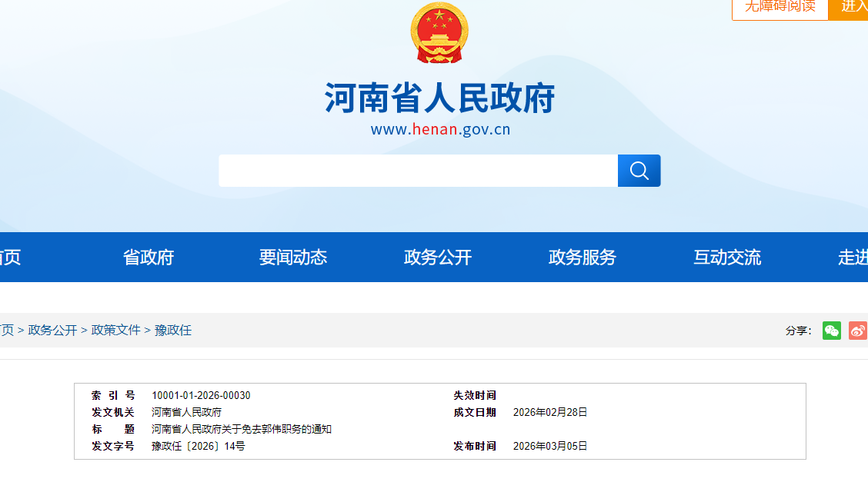
Task: Click 豫政任 in the breadcrumb trail
Action: pyautogui.click(x=173, y=331)
